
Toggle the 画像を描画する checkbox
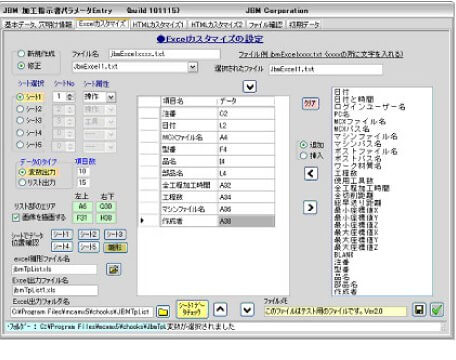16,218
